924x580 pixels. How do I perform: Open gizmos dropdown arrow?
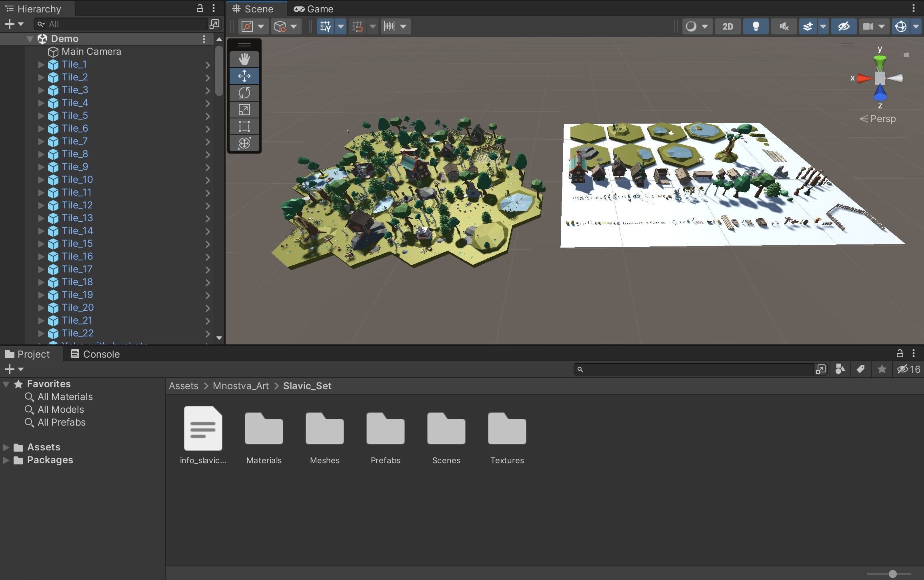(916, 26)
